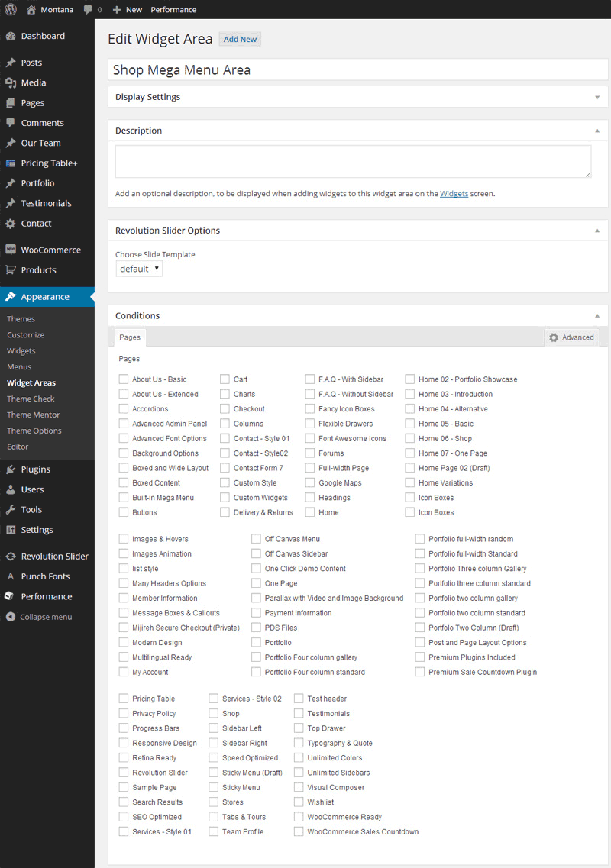The width and height of the screenshot is (611, 868).
Task: Select the Pages tab in Conditions
Action: (130, 337)
